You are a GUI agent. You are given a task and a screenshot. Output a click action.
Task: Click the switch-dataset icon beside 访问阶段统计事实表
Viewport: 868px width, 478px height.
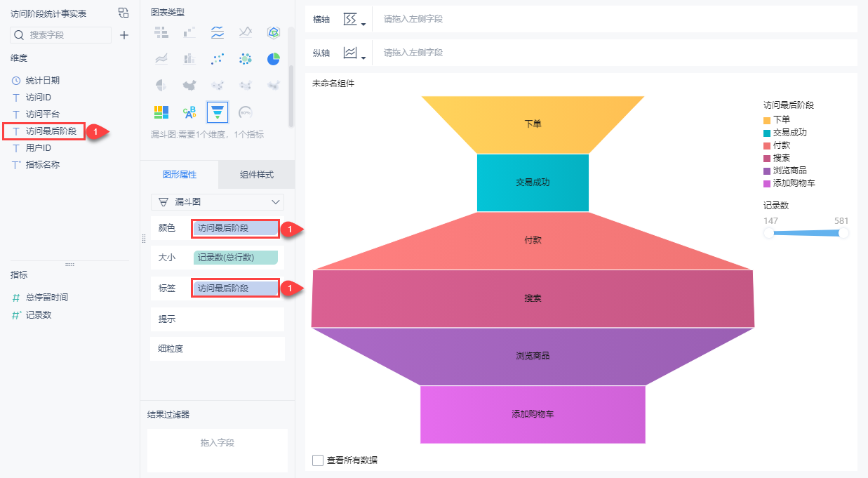point(123,13)
